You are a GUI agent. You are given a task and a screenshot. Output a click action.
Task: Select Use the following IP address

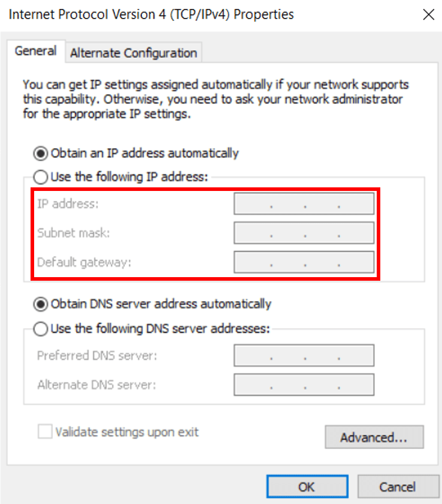(41, 177)
